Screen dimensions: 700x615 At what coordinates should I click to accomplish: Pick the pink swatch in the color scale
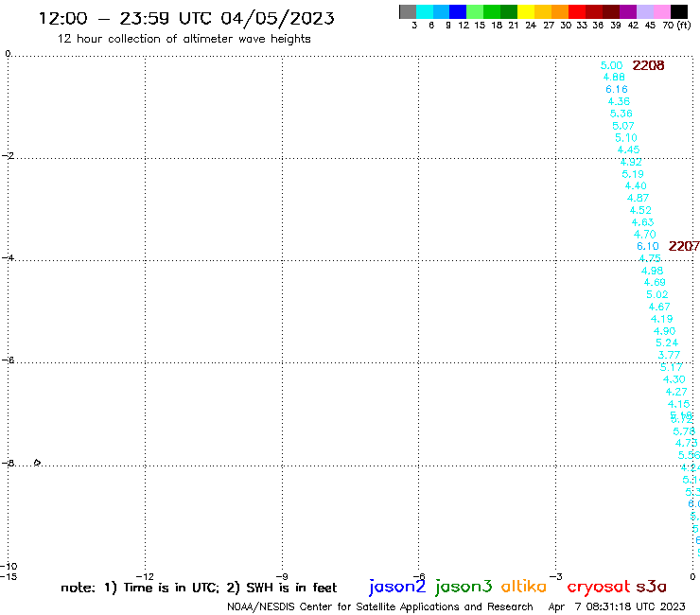pos(661,11)
